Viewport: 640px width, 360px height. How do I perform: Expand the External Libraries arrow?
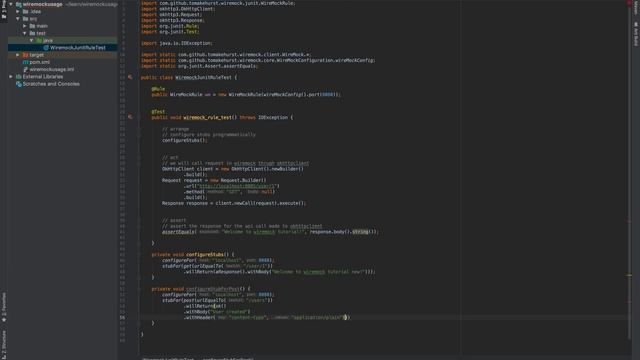[x=11, y=76]
